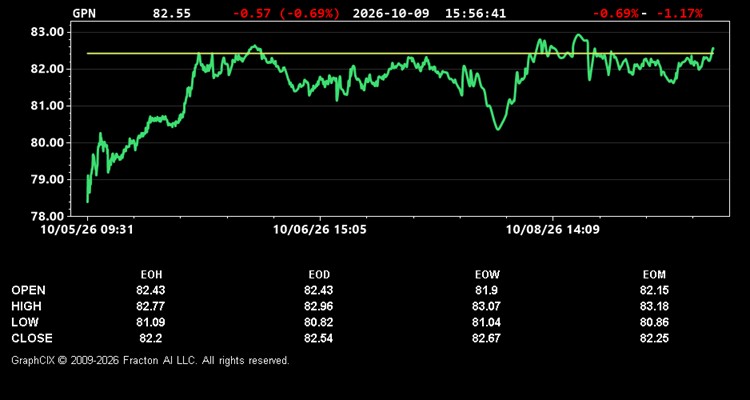Click EOW low value 81.04
The height and width of the screenshot is (400, 750).
(486, 322)
